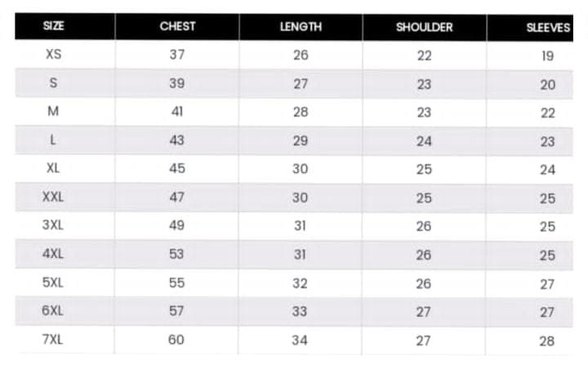Image resolution: width=588 pixels, height=370 pixels.
Task: Click shoulder value 24 for L
Action: [424, 141]
